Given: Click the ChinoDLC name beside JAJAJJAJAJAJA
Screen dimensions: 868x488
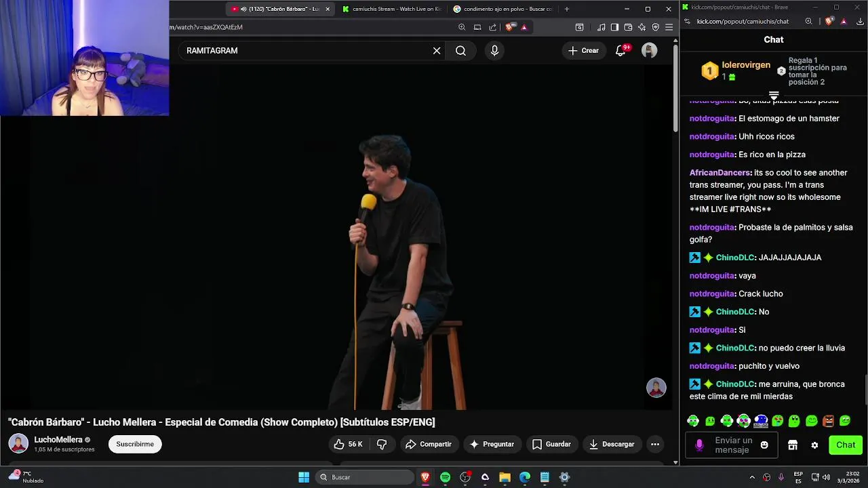Looking at the screenshot, I should (735, 258).
